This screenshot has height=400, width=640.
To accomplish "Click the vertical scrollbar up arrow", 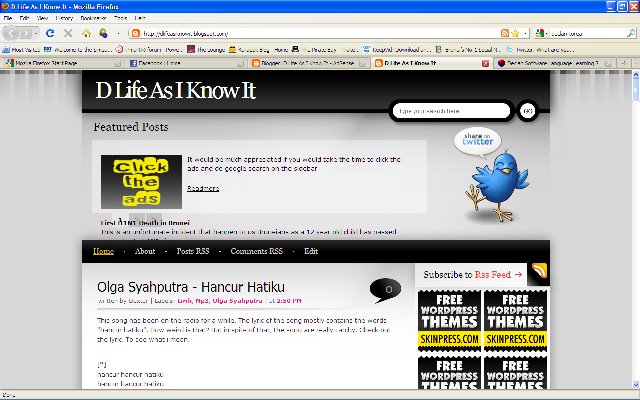I will click(x=636, y=74).
